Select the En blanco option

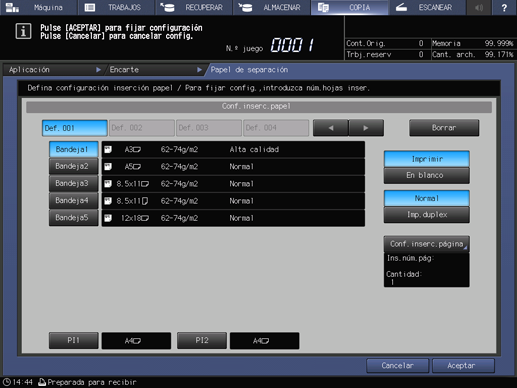427,175
